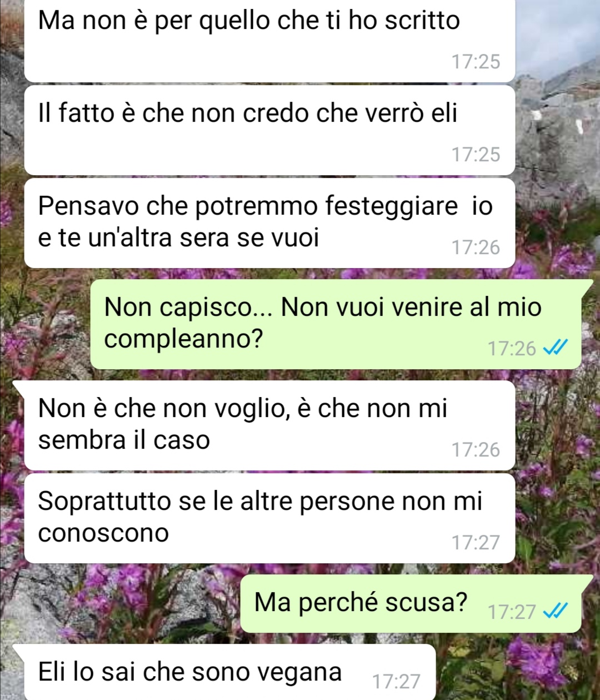Select the 'Soprattutto se le altre persone' message
Viewport: 600px width, 700px height.
pyautogui.click(x=269, y=518)
